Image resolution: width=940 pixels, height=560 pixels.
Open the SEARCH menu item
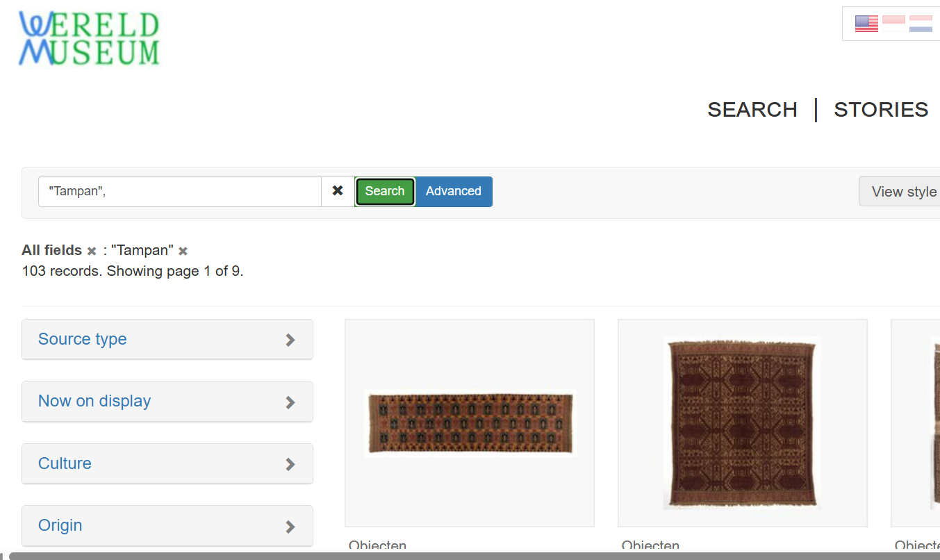(x=752, y=110)
